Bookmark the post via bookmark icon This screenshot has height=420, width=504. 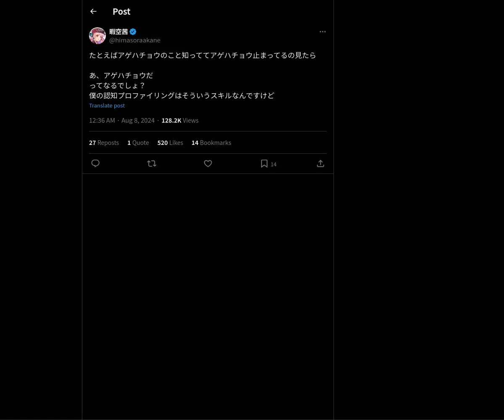264,163
